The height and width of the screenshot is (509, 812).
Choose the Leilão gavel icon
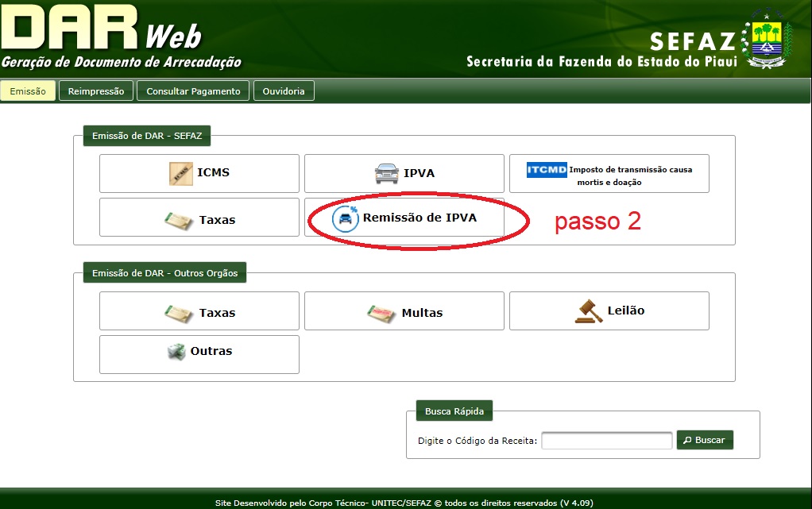tap(589, 310)
